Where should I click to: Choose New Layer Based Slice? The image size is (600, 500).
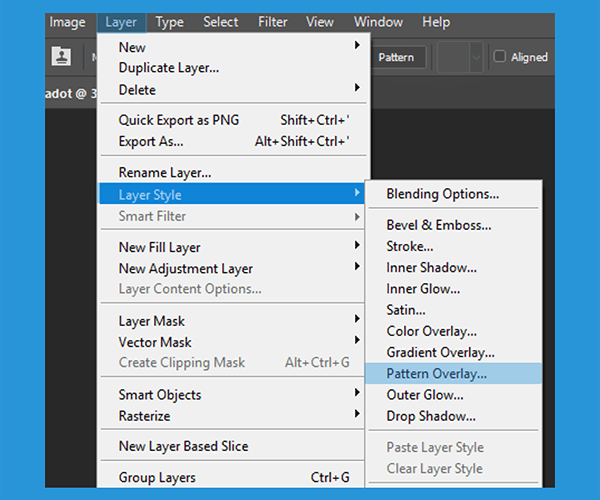click(233, 446)
